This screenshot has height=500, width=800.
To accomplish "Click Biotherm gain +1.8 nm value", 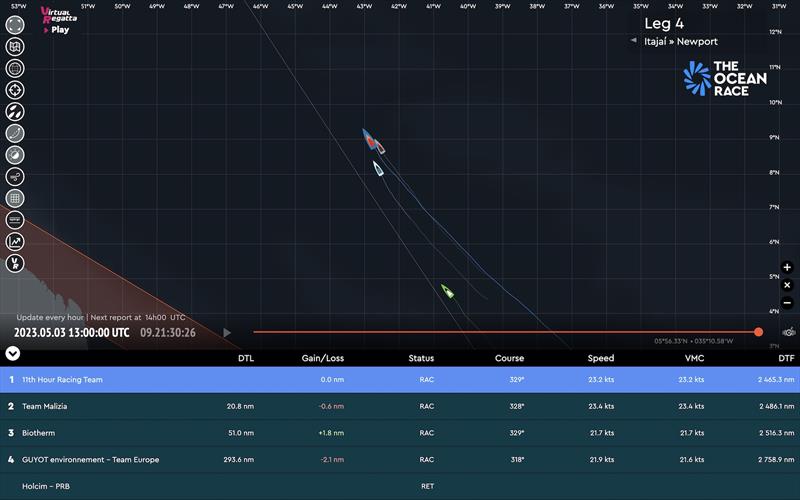I will click(x=331, y=433).
